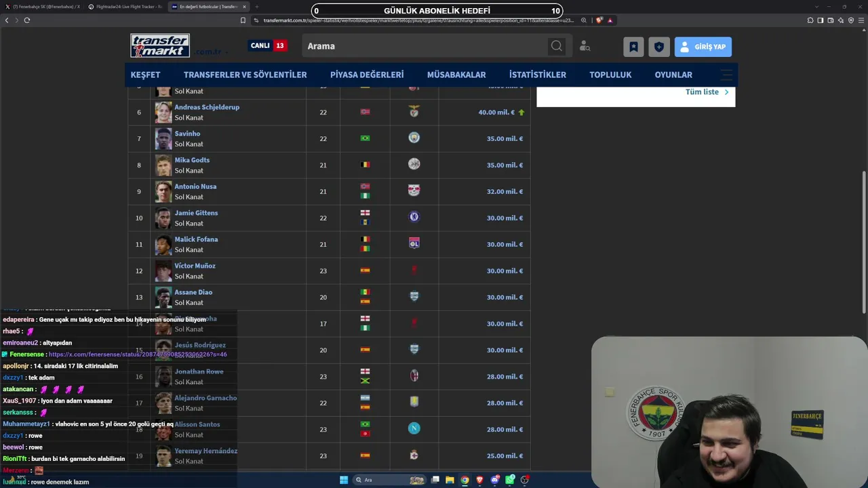Image resolution: width=868 pixels, height=488 pixels.
Task: Open Assane Diao player profile link
Action: [193, 292]
